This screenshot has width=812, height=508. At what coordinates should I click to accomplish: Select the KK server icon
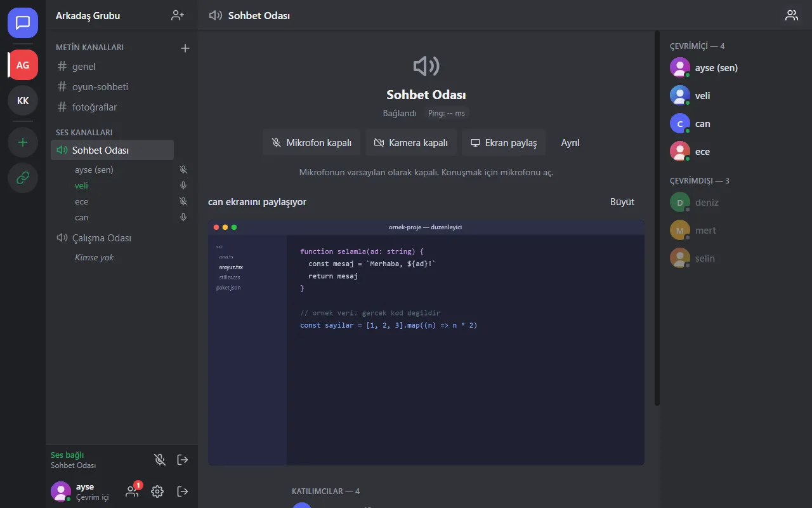point(23,100)
